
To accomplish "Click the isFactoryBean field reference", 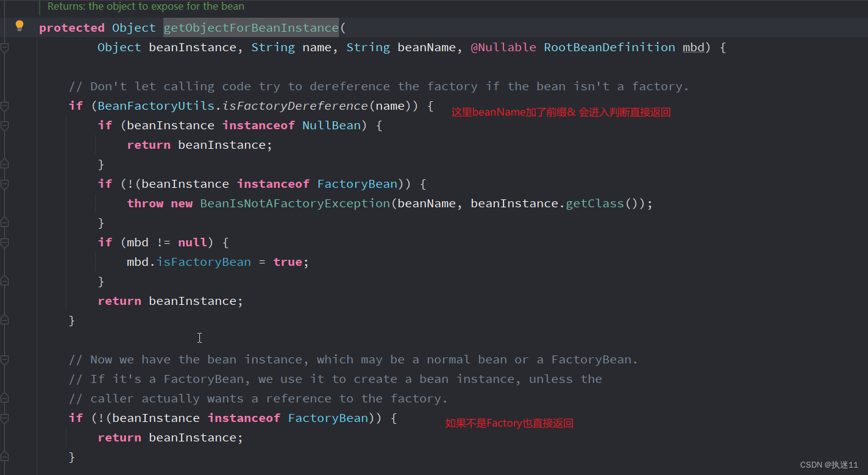I will [204, 262].
